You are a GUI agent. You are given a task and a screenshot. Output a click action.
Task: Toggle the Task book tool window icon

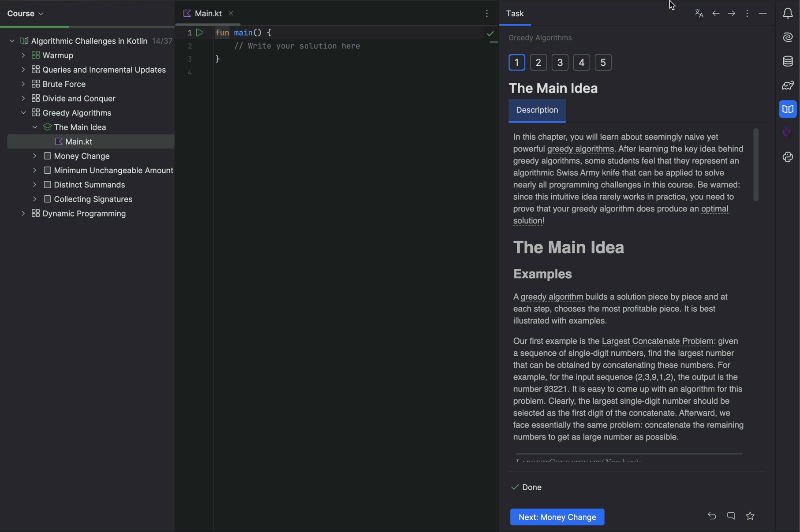[788, 109]
